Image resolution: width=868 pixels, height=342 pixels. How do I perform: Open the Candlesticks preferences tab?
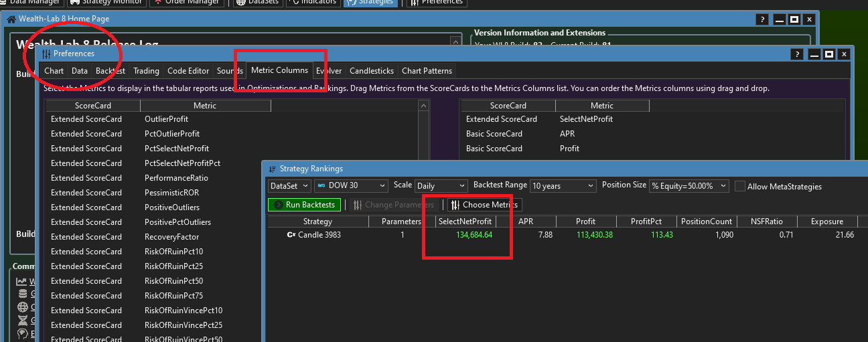coord(372,71)
